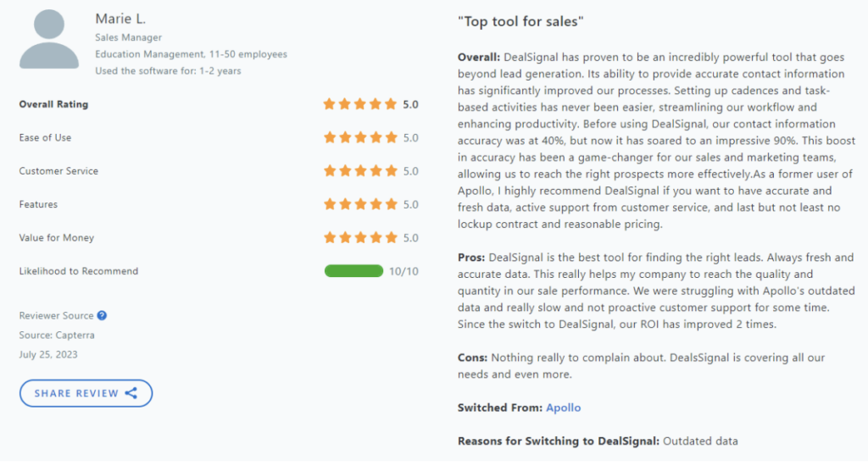Viewport: 868px width, 466px height.
Task: Open the Apollo switched-from link
Action: pyautogui.click(x=563, y=408)
